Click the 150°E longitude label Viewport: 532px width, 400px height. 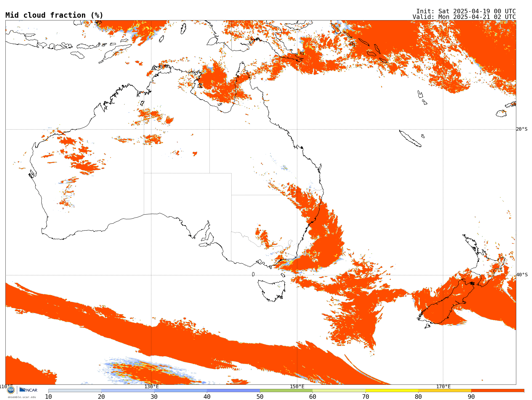pyautogui.click(x=297, y=387)
